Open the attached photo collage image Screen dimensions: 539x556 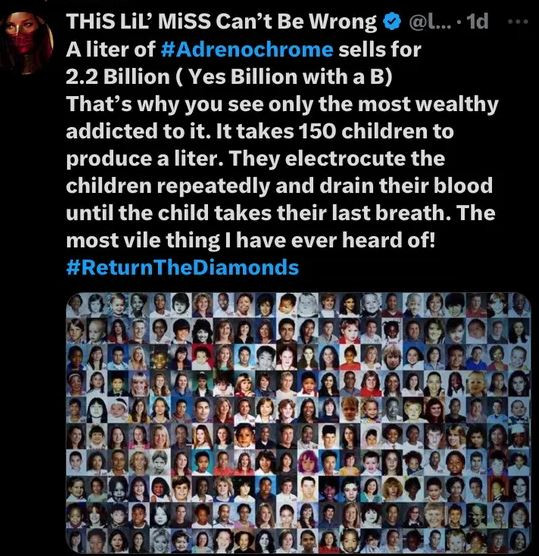coord(299,424)
